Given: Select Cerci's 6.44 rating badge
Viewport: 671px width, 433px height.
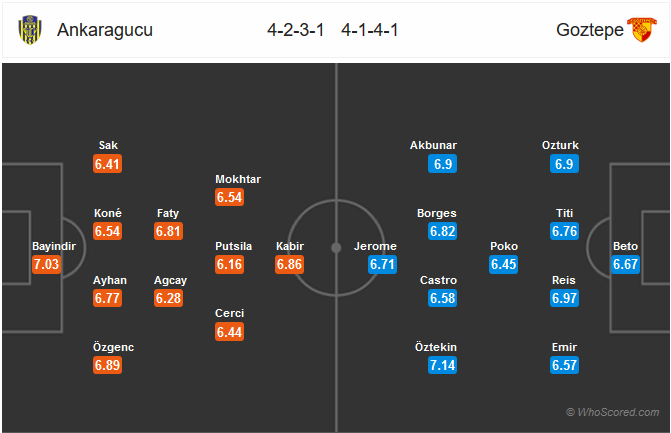Looking at the screenshot, I should click(x=229, y=332).
